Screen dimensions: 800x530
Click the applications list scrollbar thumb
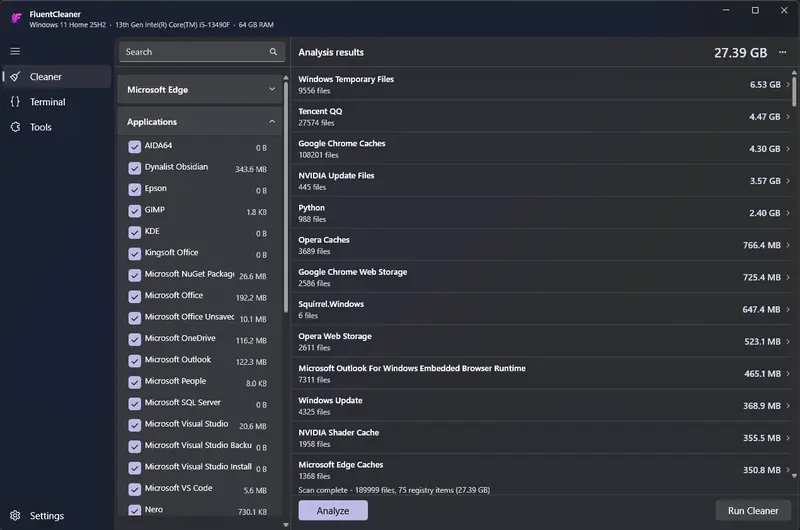click(x=286, y=196)
